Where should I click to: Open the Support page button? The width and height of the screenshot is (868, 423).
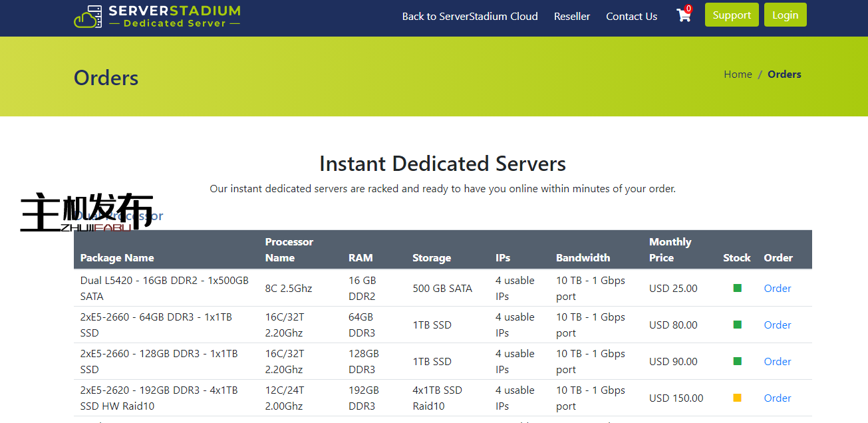pyautogui.click(x=731, y=15)
